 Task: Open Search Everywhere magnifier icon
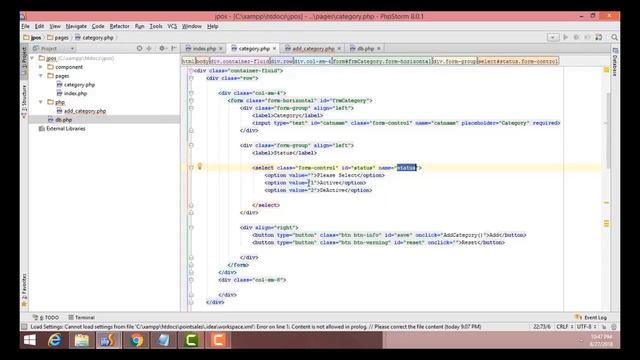coord(614,37)
